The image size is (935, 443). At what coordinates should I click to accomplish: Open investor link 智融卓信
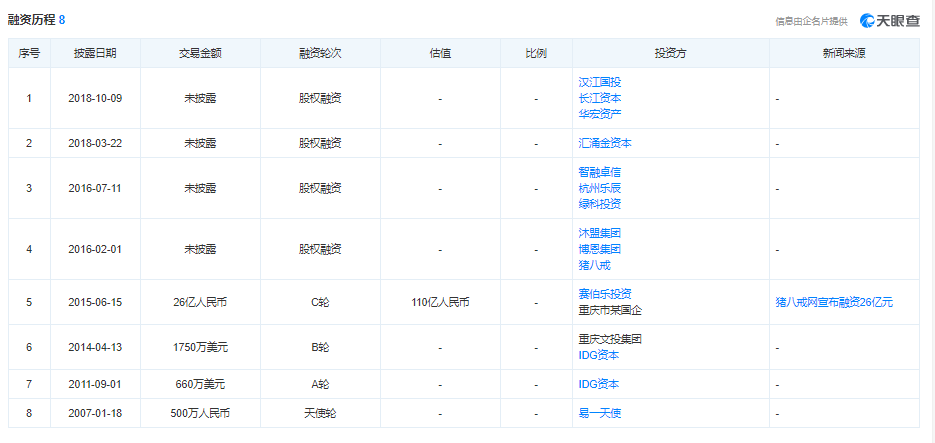[x=599, y=172]
